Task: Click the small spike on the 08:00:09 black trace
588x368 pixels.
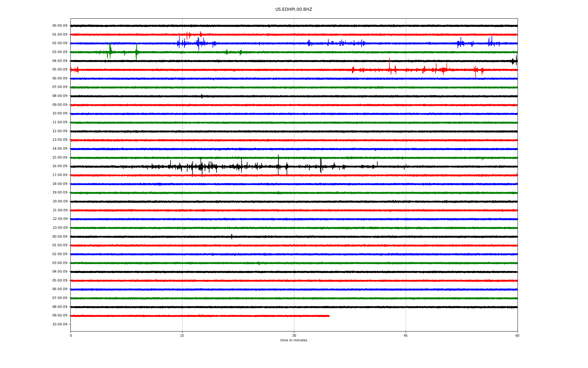Action: (202, 96)
